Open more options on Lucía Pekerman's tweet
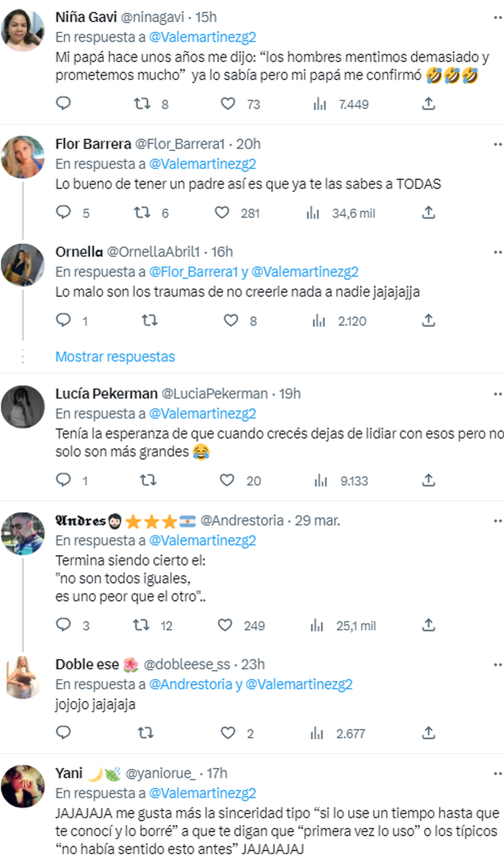This screenshot has width=504, height=866. point(498,394)
